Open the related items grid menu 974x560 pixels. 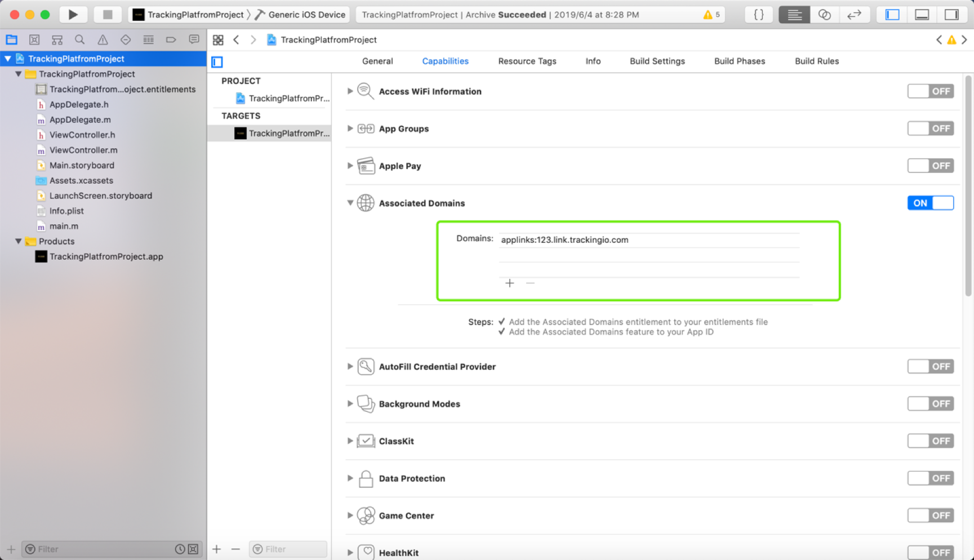coord(218,39)
